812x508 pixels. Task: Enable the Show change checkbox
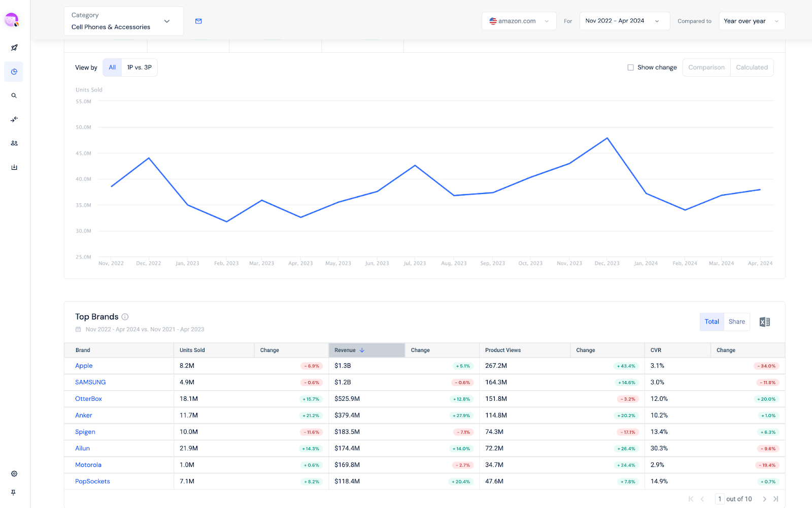tap(630, 67)
